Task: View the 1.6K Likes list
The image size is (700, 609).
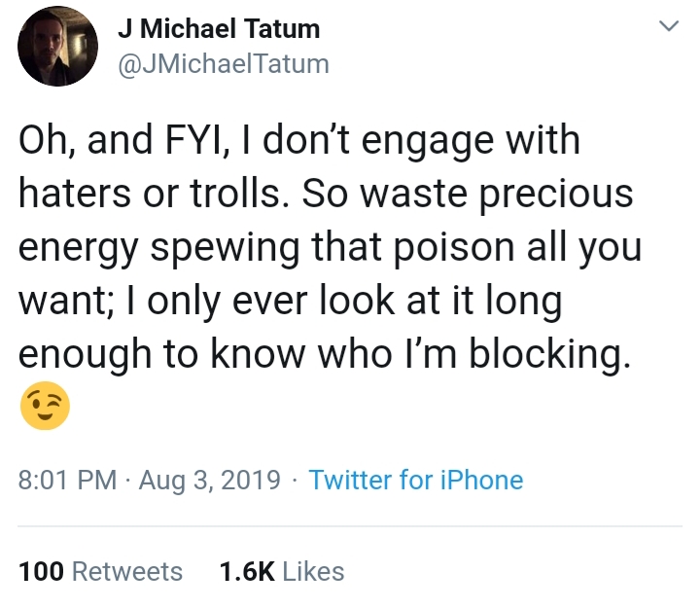Action: pos(282,571)
